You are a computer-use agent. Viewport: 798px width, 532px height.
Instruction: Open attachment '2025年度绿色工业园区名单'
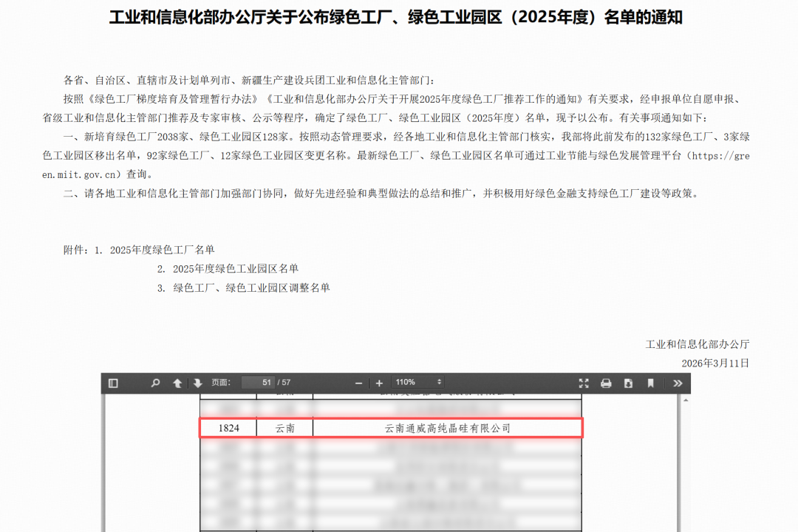point(236,268)
